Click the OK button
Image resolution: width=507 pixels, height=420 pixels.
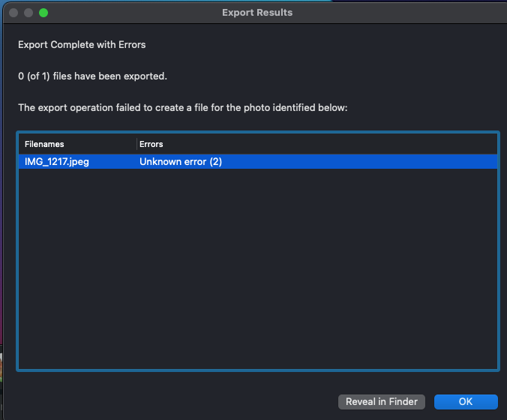[465, 402]
